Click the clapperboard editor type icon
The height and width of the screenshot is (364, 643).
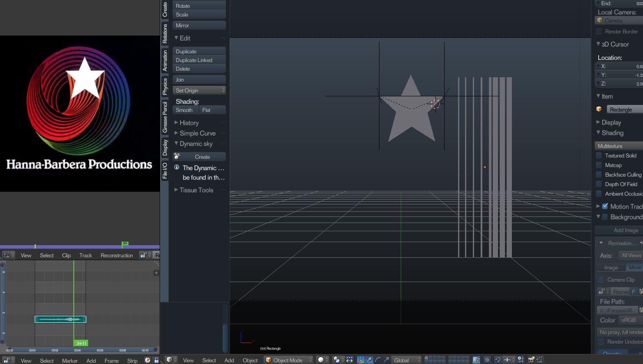tap(7, 255)
